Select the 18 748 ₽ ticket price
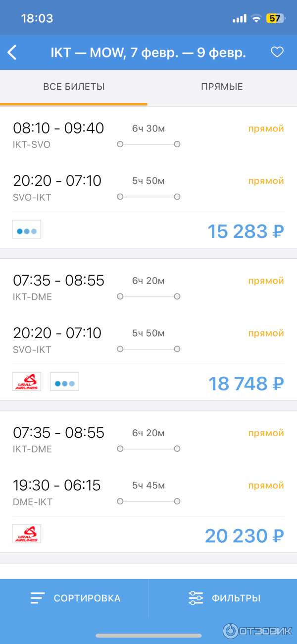Screen dimensions: 297x644 246,383
